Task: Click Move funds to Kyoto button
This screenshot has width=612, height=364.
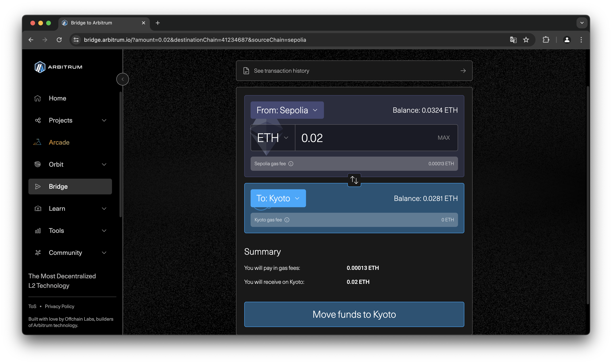Action: (x=354, y=314)
